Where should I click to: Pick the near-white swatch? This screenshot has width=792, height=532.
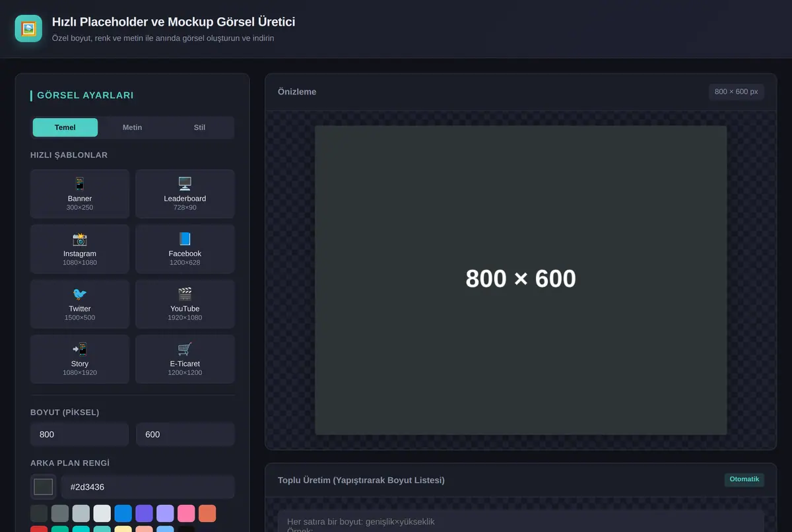102,514
